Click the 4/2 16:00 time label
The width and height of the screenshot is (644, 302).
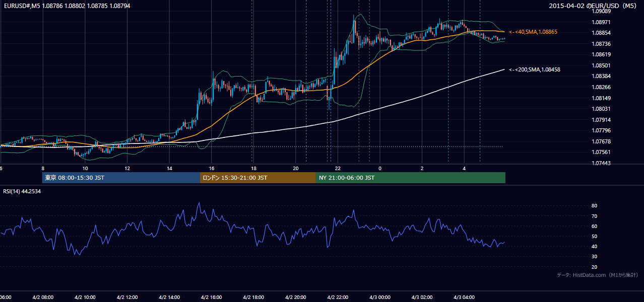pos(211,297)
